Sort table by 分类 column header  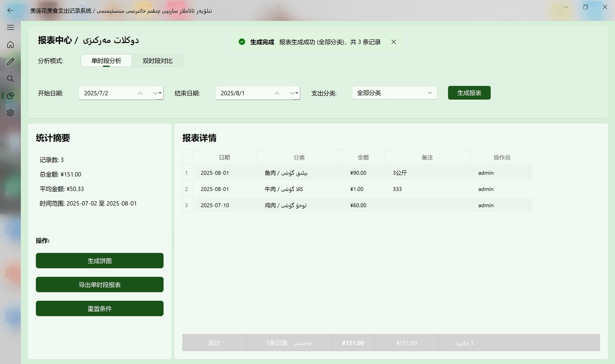[299, 157]
